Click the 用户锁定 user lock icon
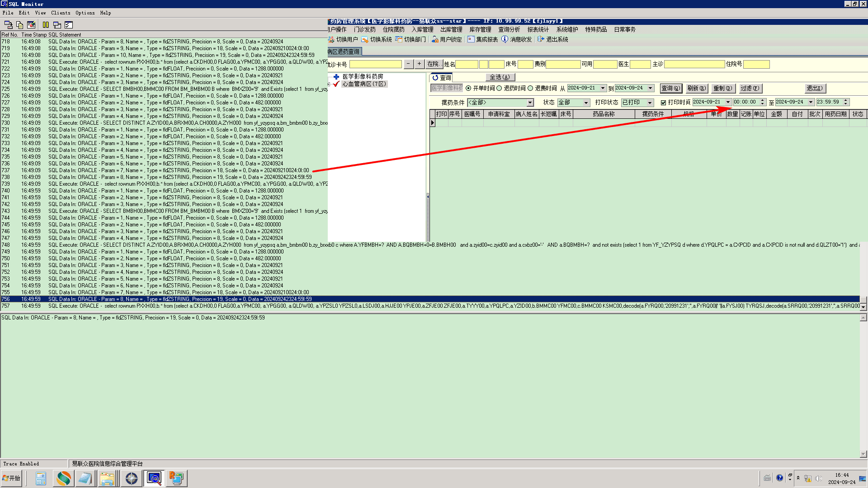 (x=435, y=40)
